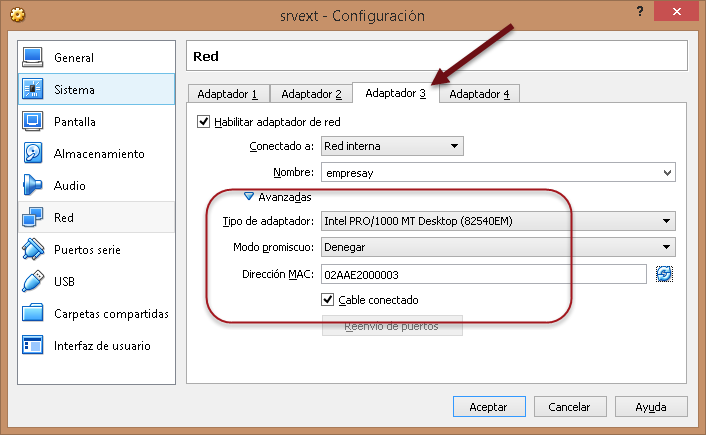
Task: Open the General settings category
Action: coord(73,58)
